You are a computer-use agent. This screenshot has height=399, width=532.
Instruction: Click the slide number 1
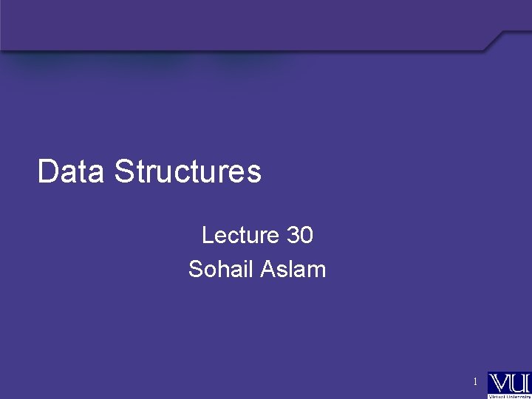(476, 382)
